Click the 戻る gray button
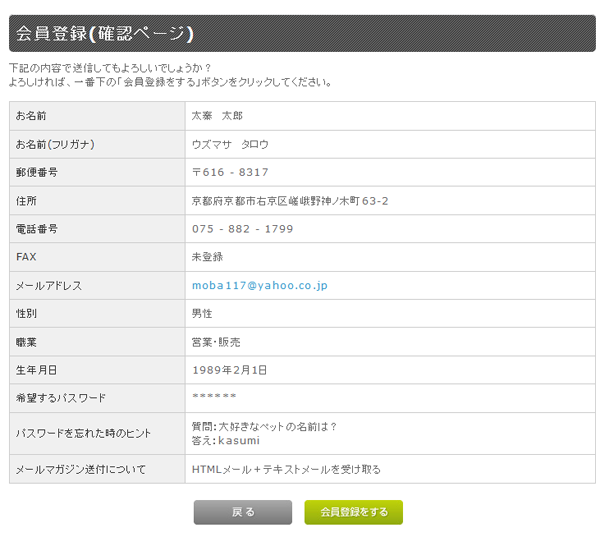Image resolution: width=600 pixels, height=535 pixels. point(243,512)
